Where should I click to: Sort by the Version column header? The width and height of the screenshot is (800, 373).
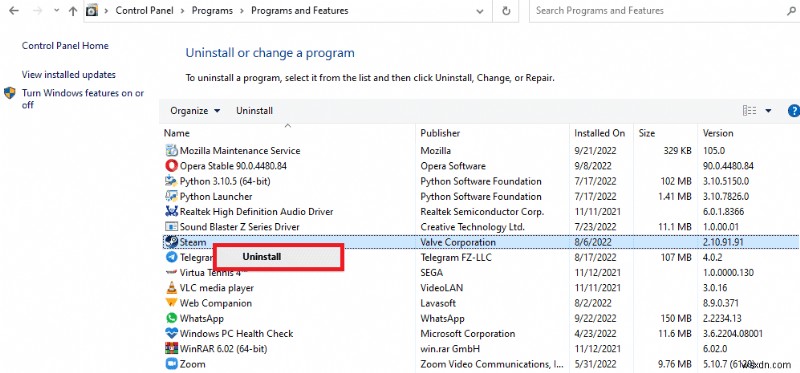click(x=718, y=133)
